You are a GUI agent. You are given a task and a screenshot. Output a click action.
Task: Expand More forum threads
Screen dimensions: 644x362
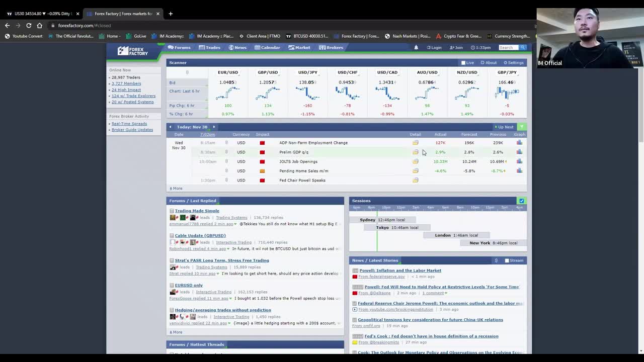click(x=176, y=332)
